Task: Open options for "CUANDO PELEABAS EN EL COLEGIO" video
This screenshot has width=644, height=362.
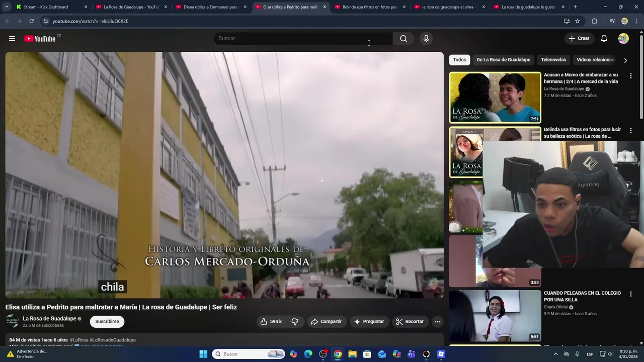Action: (630, 294)
